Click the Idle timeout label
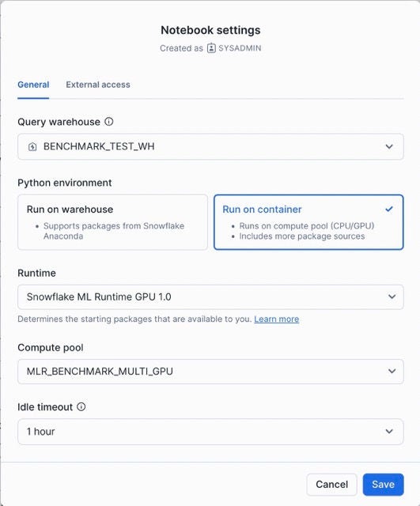The height and width of the screenshot is (506, 420). (45, 407)
